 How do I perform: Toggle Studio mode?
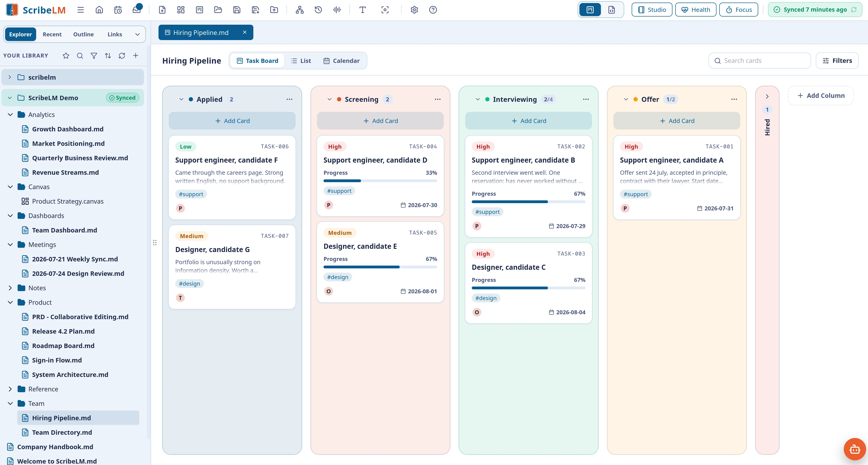(652, 10)
